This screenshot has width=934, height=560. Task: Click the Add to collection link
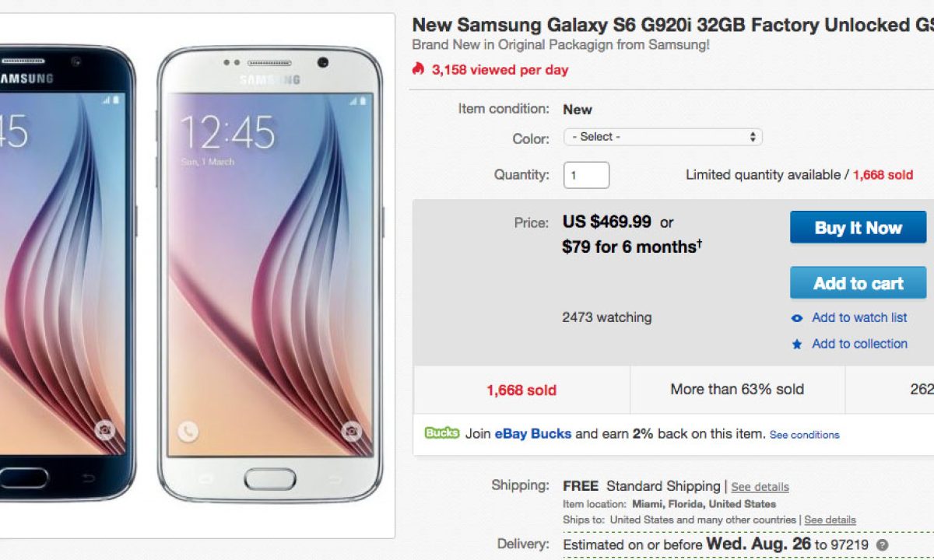pos(859,344)
